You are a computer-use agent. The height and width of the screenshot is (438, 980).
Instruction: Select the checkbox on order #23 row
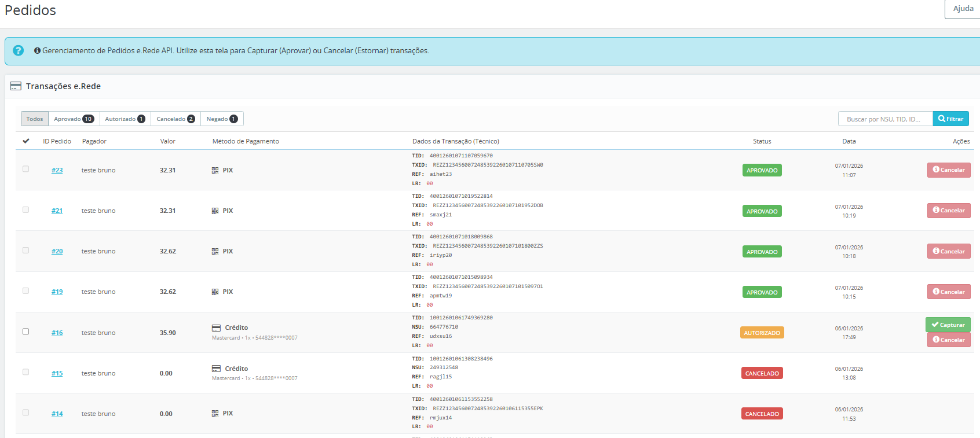[25, 169]
